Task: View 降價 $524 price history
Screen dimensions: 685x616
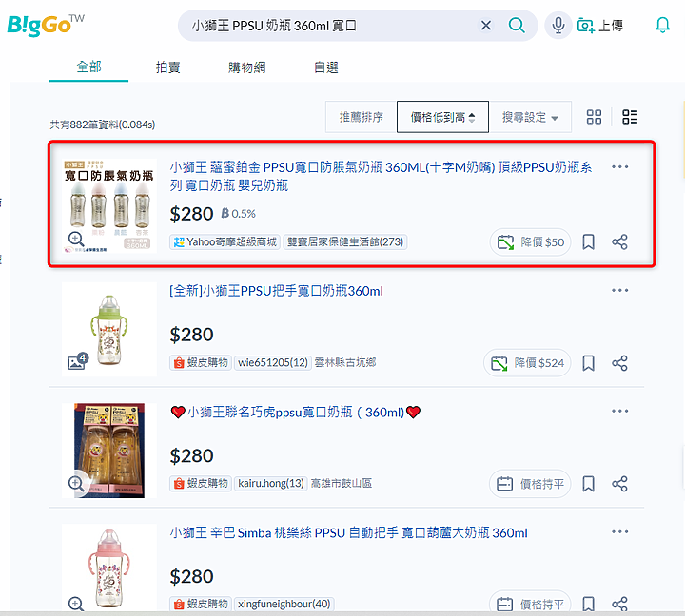Action: 527,363
